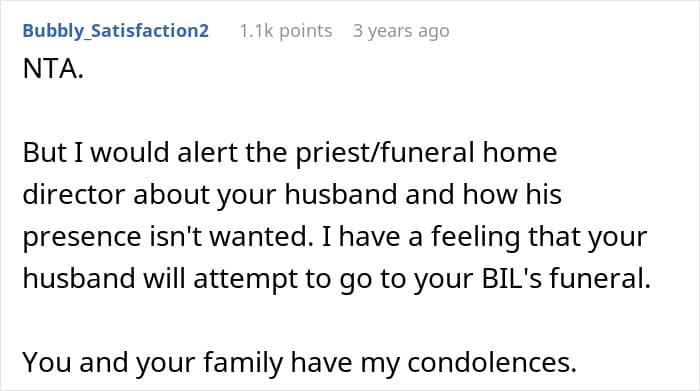The image size is (700, 391).
Task: Click the words You and your family
Action: 153,362
